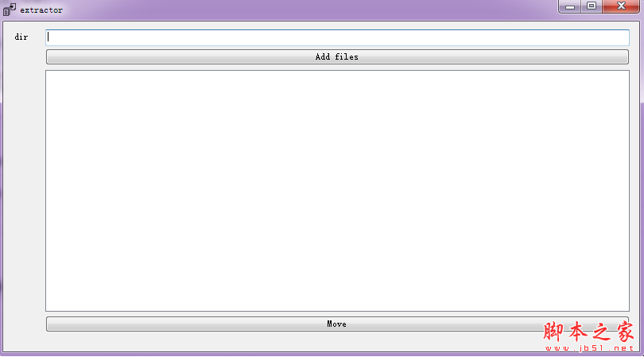Click the extractor window title text
The height and width of the screenshot is (357, 644).
point(41,10)
